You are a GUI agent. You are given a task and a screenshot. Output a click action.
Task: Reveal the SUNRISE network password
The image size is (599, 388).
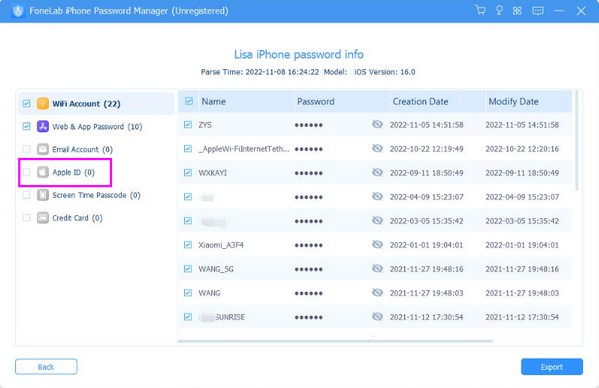[377, 317]
